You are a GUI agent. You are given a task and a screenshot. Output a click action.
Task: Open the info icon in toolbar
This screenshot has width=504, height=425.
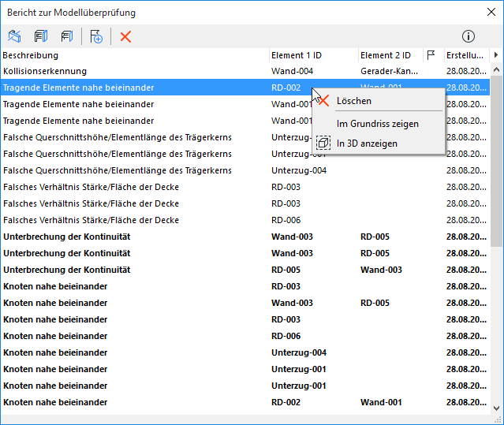pos(469,36)
